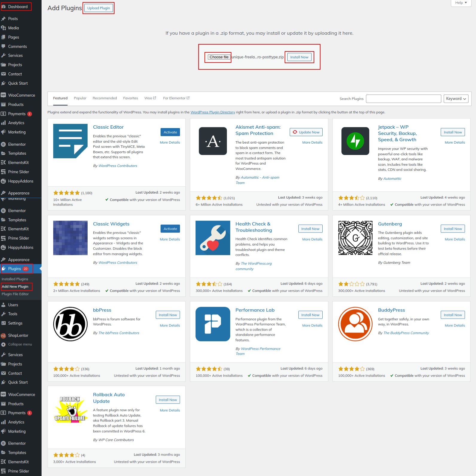476x476 pixels.
Task: Open the Classic Editor plugin icon
Action: coord(70,141)
